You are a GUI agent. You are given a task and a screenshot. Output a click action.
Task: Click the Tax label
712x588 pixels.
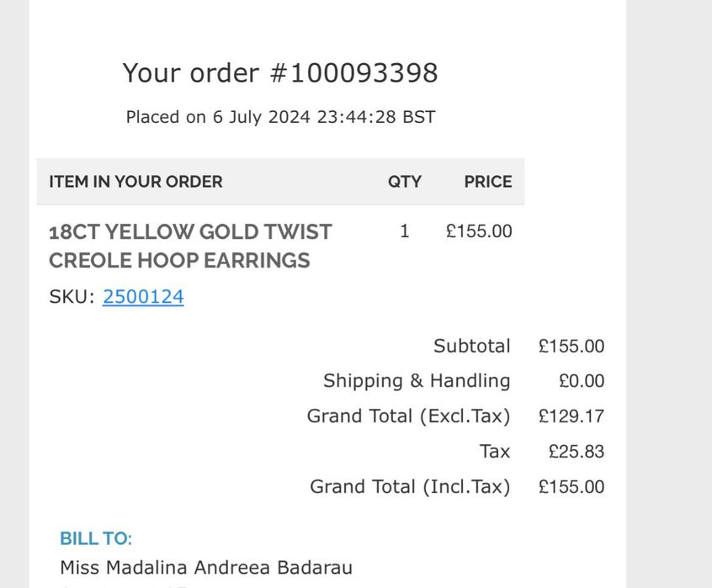(x=495, y=452)
